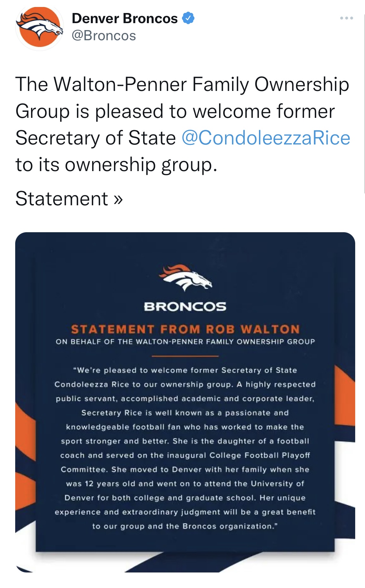Click the @Broncos handle
This screenshot has width=365, height=588.
click(x=104, y=35)
